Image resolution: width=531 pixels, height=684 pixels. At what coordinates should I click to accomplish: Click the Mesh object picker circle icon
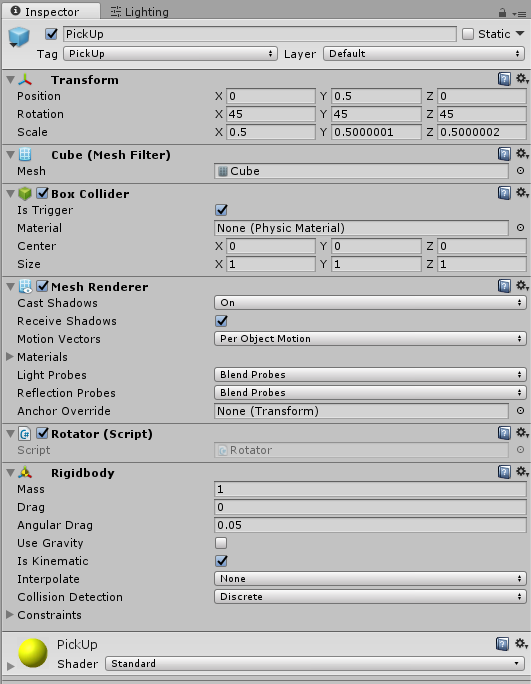tap(520, 171)
